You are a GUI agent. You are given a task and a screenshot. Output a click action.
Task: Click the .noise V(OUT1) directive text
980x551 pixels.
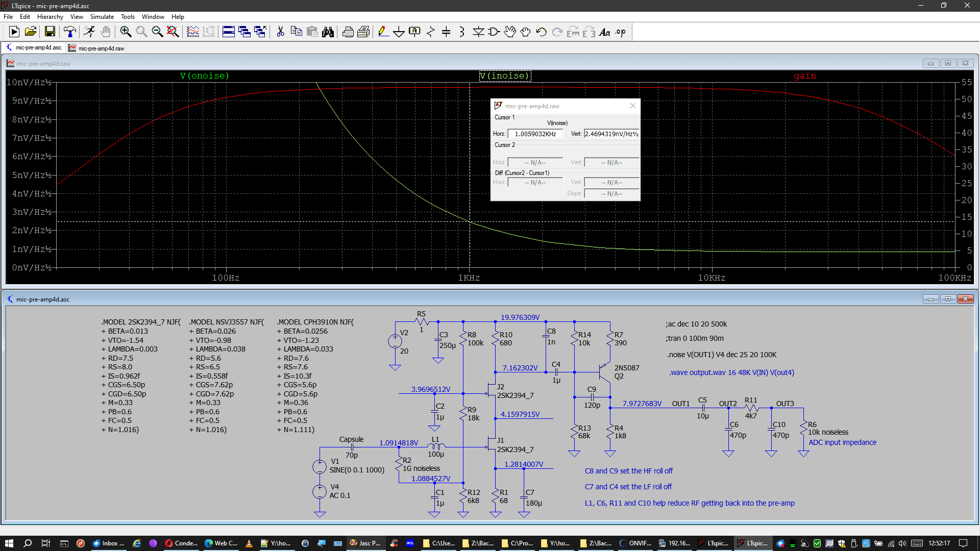pos(722,355)
